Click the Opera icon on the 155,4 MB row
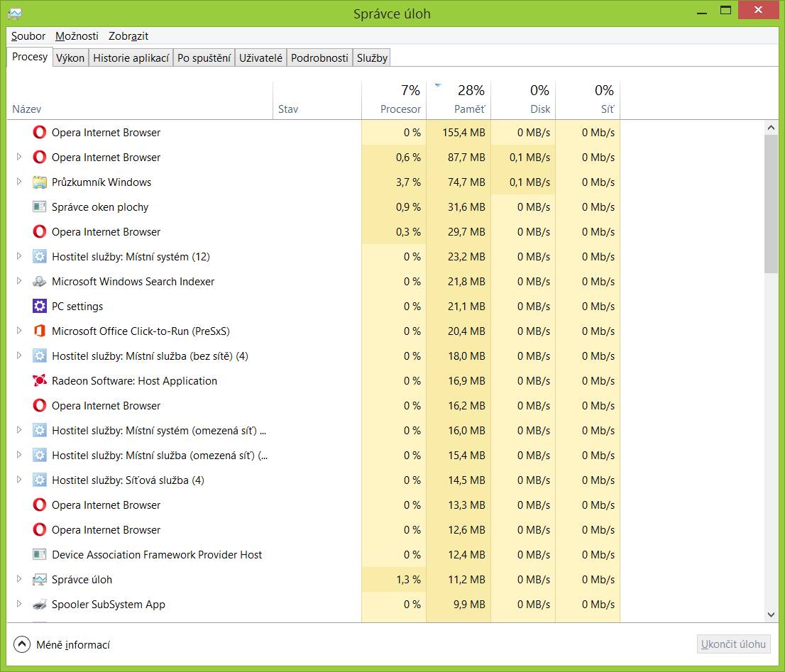Image resolution: width=785 pixels, height=672 pixels. point(40,132)
